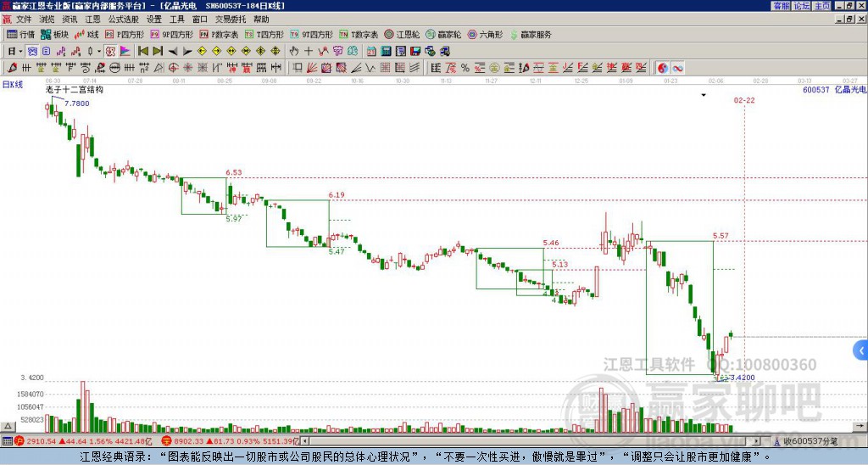Click the horizontal scrollbar left arrow
This screenshot has height=465, width=868.
[x=304, y=441]
